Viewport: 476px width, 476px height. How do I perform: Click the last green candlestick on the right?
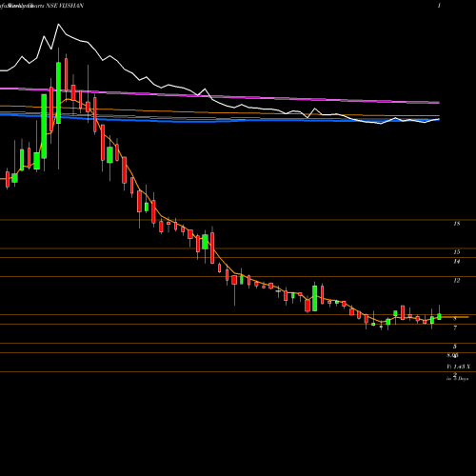439,316
